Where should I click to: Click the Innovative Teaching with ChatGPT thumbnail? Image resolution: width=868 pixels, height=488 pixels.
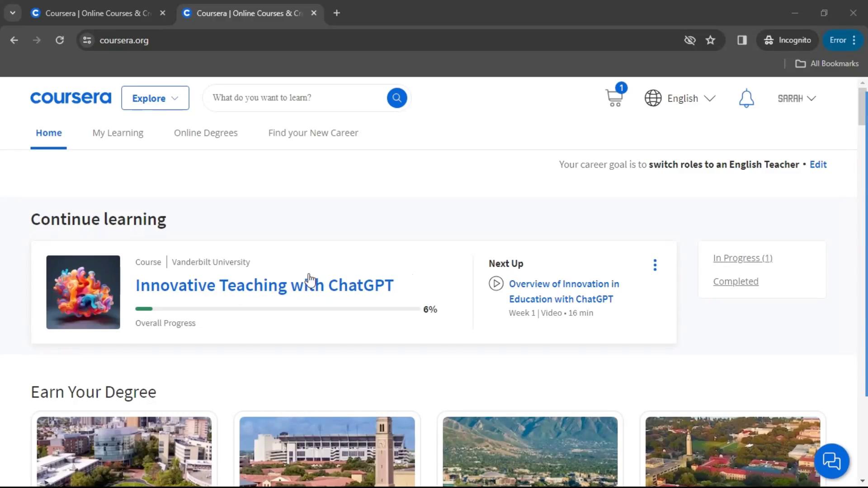click(x=83, y=291)
